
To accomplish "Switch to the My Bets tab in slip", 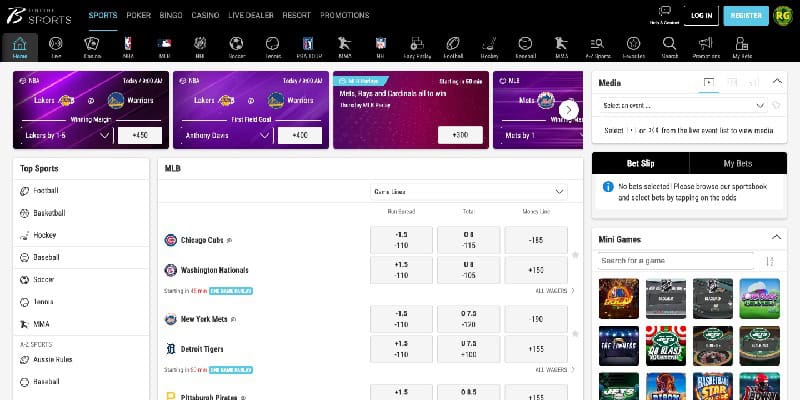I will [x=738, y=163].
